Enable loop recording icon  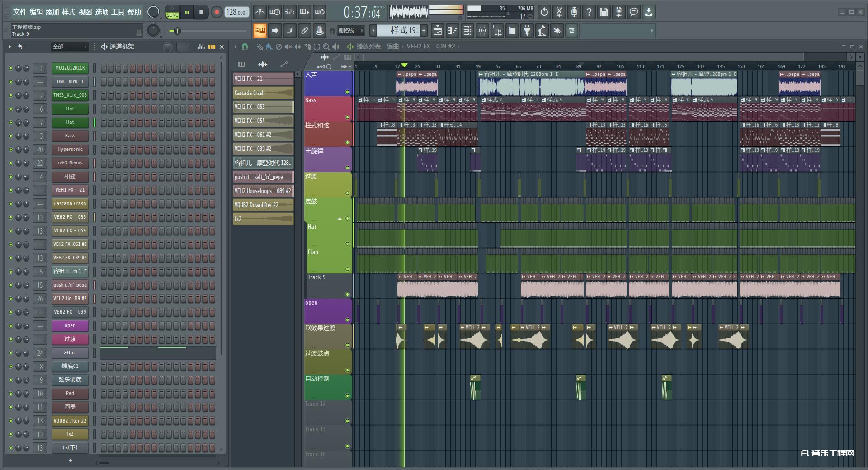click(320, 12)
